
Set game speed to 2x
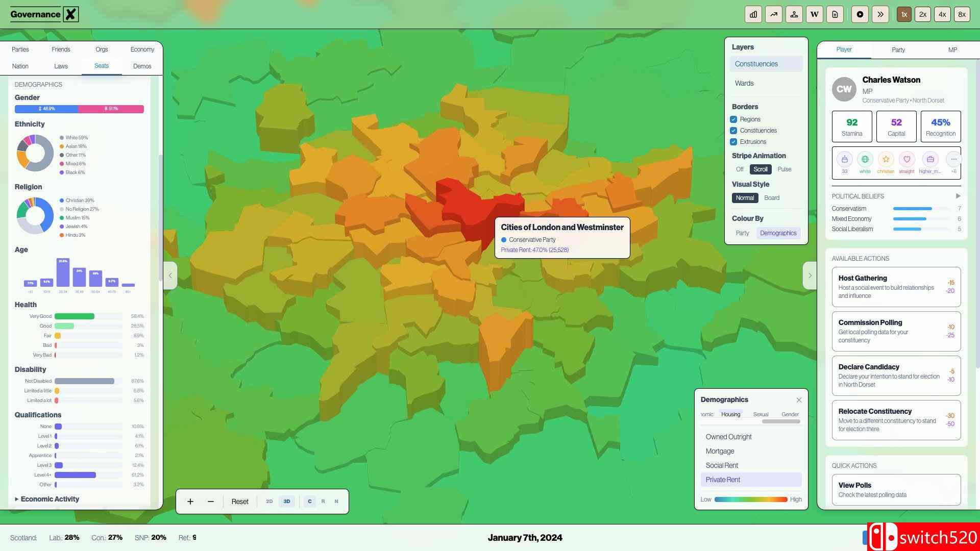(923, 14)
